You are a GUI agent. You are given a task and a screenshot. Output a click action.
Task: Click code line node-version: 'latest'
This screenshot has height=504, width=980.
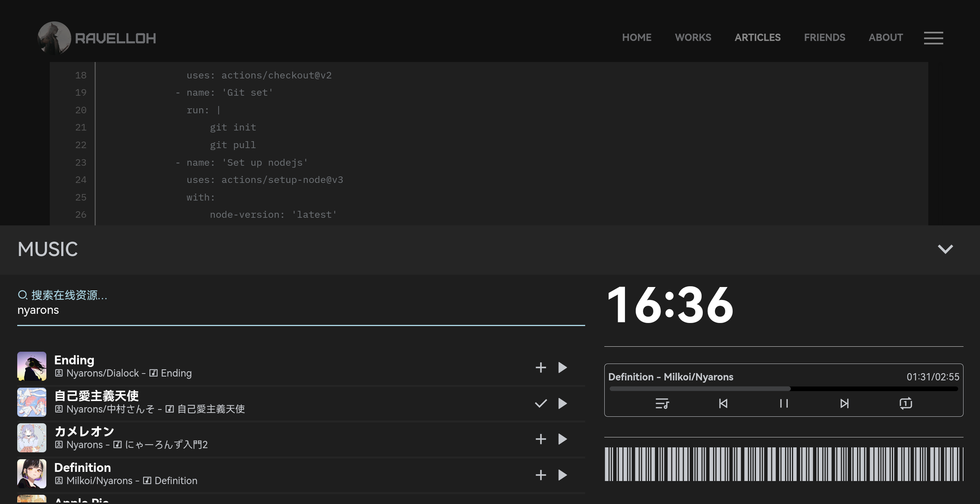(273, 215)
